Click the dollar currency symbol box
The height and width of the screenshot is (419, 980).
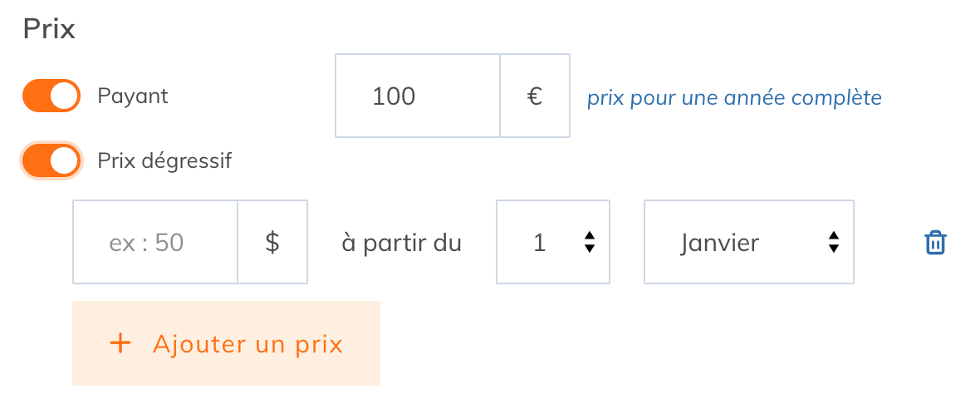[x=272, y=242]
